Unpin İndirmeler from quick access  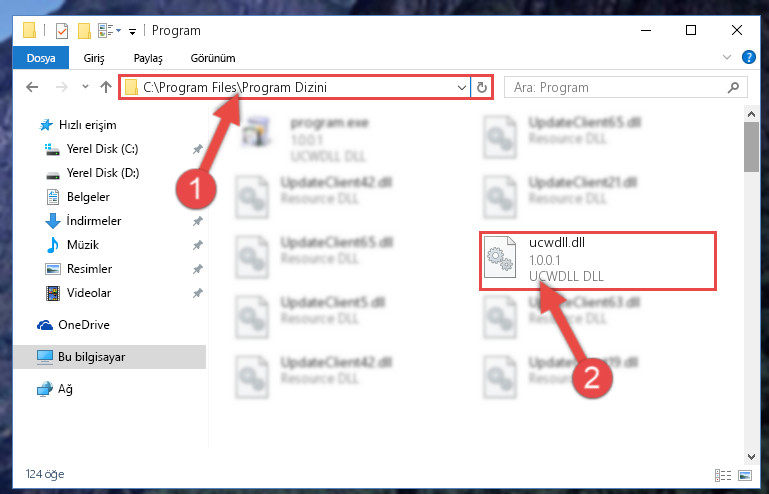(x=198, y=221)
